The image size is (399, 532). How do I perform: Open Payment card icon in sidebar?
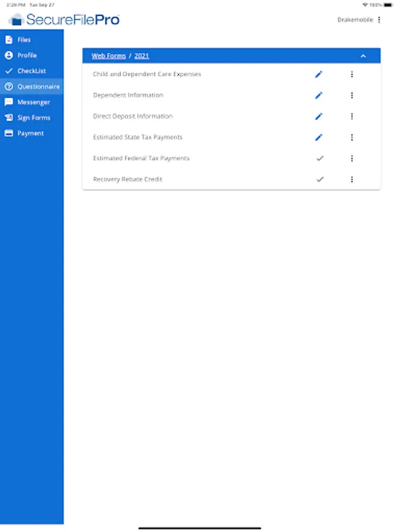9,133
